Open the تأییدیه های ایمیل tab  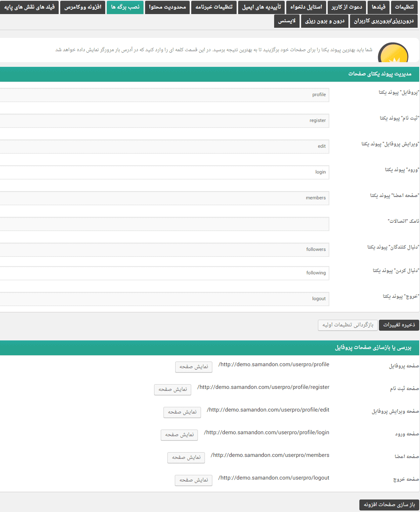[x=261, y=7]
